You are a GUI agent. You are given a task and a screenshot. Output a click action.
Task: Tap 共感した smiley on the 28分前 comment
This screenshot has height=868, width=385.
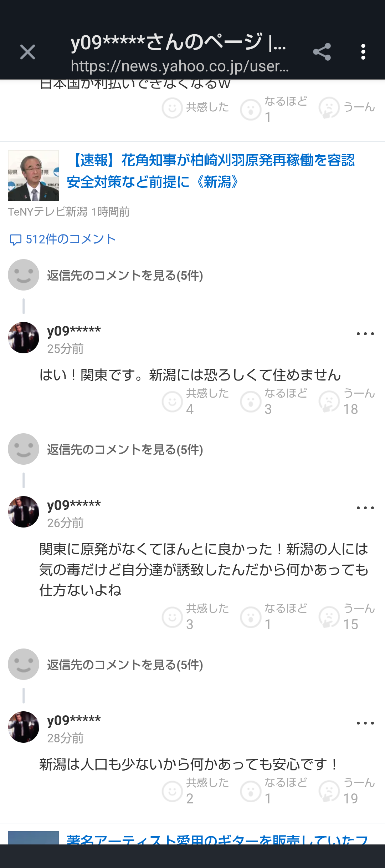pyautogui.click(x=173, y=791)
